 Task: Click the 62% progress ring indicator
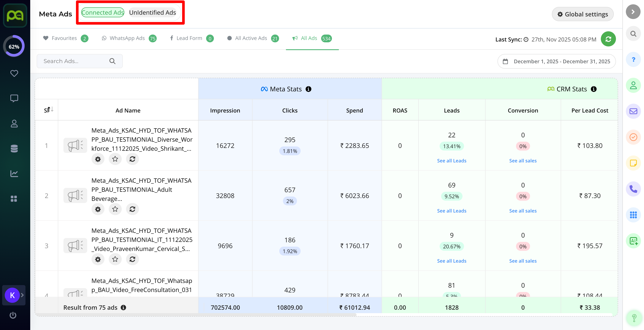[x=14, y=46]
